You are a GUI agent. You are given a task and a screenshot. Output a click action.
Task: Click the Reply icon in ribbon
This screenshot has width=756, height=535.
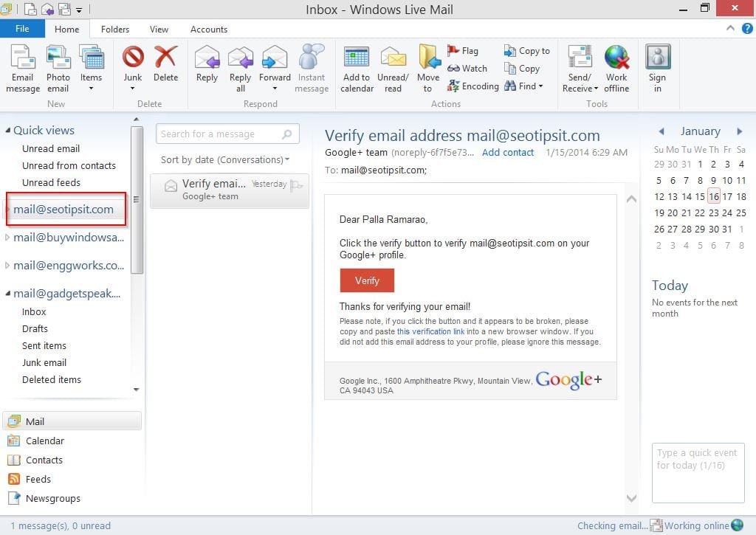point(207,58)
